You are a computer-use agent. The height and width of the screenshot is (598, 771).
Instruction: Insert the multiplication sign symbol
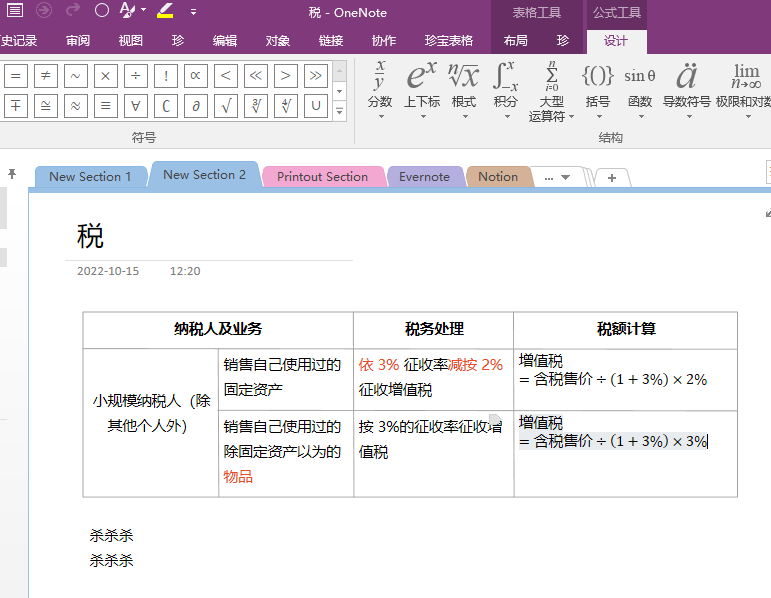(106, 76)
